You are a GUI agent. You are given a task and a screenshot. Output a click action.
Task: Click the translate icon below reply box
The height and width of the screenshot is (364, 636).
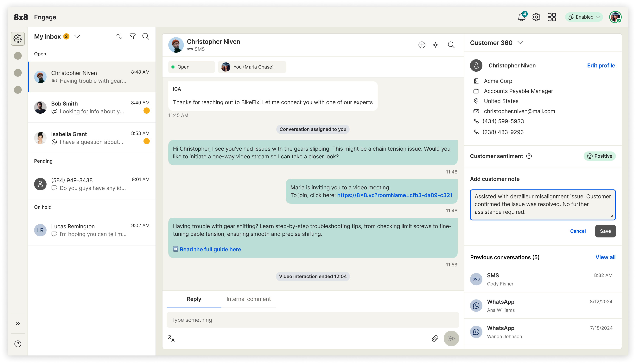(x=171, y=338)
